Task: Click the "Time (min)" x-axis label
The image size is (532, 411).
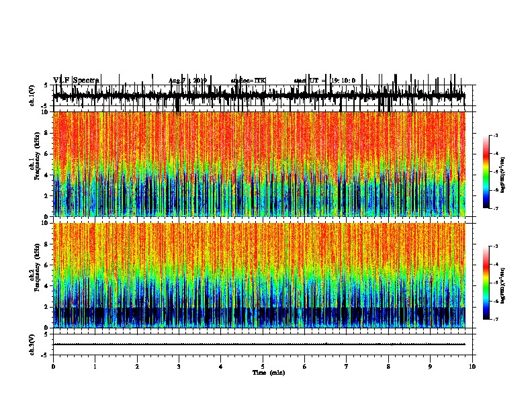Action: pos(269,373)
